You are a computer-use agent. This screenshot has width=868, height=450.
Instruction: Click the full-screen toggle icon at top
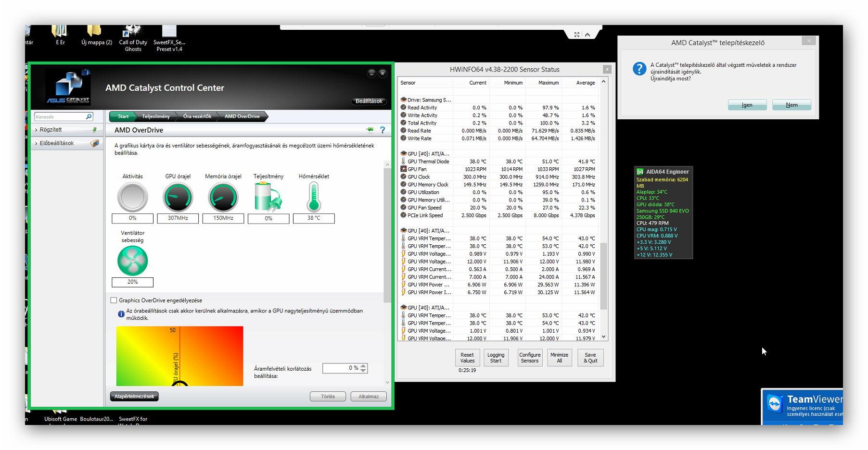tap(577, 35)
